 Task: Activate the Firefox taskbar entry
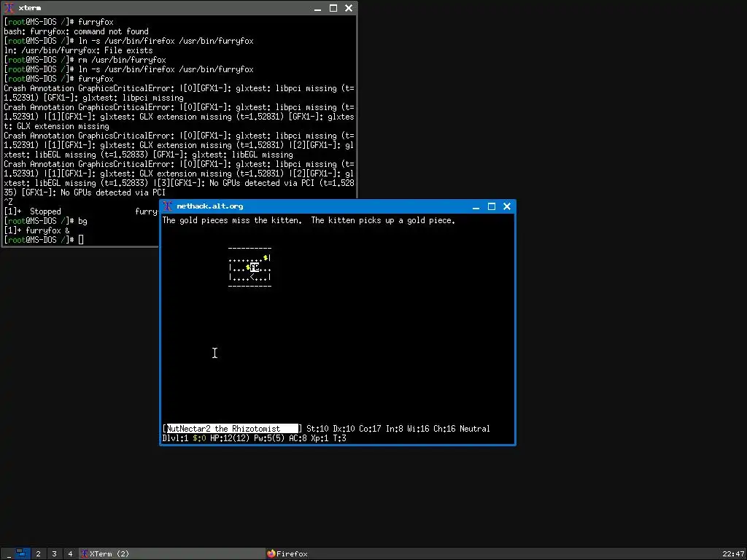357,553
